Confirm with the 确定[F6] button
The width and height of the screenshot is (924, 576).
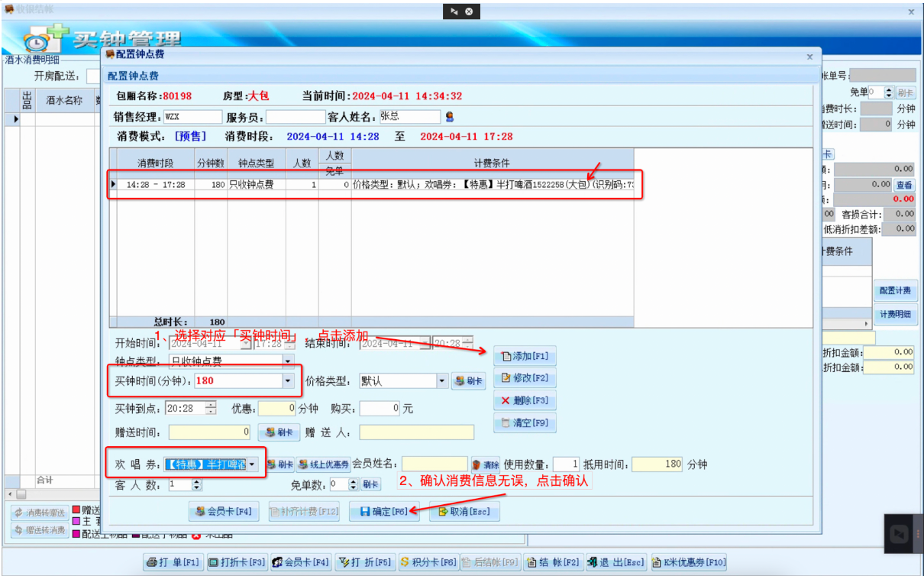384,512
